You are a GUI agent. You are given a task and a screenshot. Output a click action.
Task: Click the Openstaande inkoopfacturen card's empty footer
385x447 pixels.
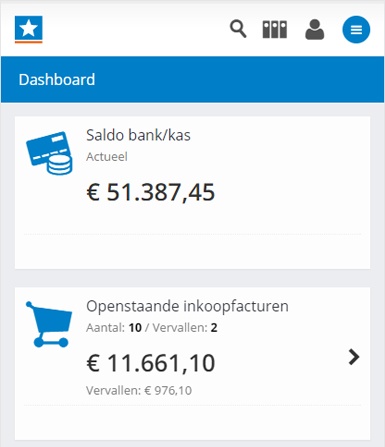(x=192, y=423)
